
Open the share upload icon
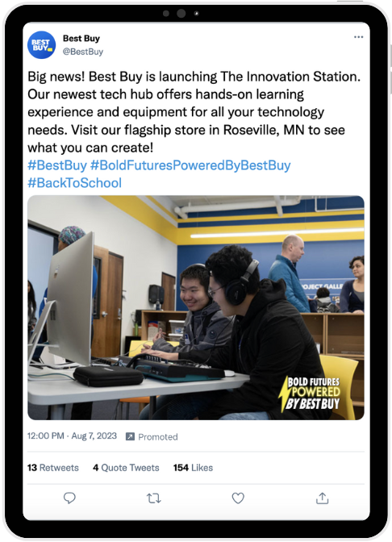pos(322,498)
